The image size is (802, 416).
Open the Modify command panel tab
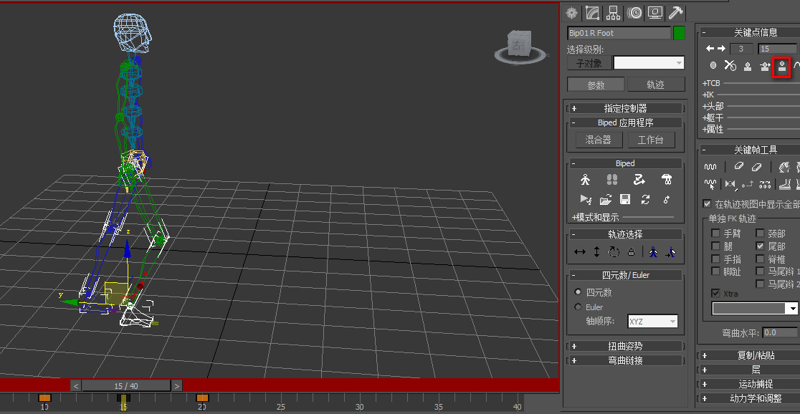point(592,13)
